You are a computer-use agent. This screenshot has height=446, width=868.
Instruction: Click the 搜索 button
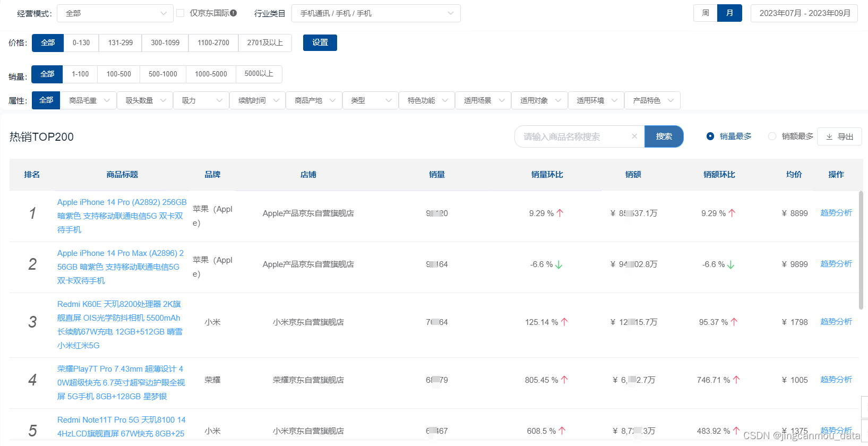664,136
